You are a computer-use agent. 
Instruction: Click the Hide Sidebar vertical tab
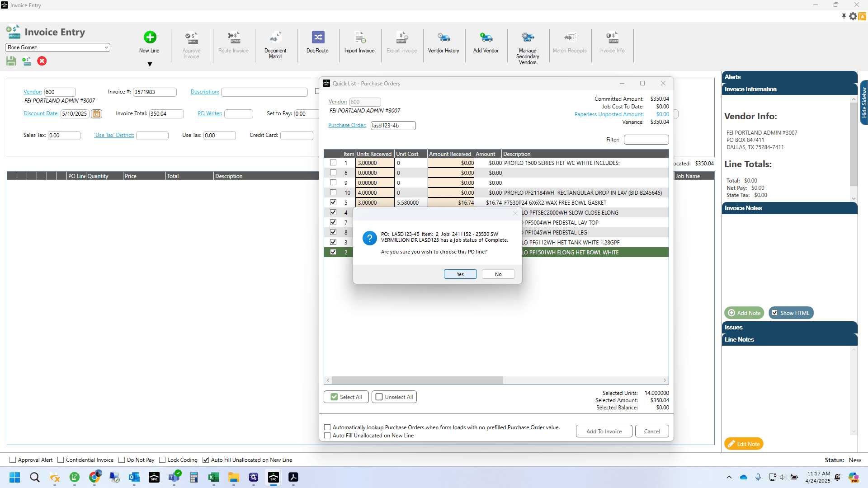tap(864, 103)
